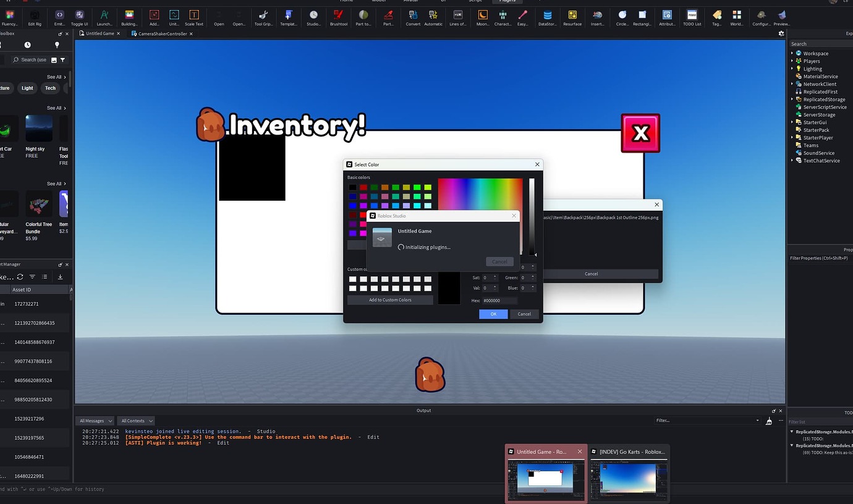The height and width of the screenshot is (504, 853).
Task: Click the Resurface plugin icon
Action: point(572,17)
